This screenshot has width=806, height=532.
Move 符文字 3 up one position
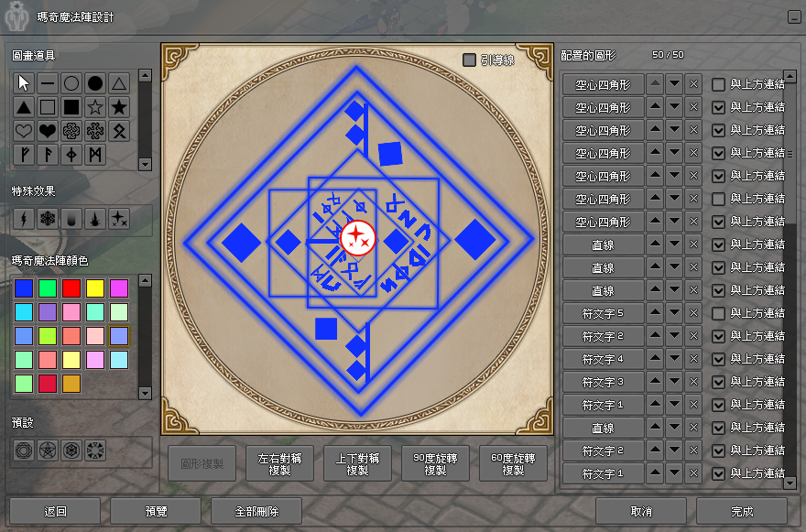pyautogui.click(x=655, y=382)
